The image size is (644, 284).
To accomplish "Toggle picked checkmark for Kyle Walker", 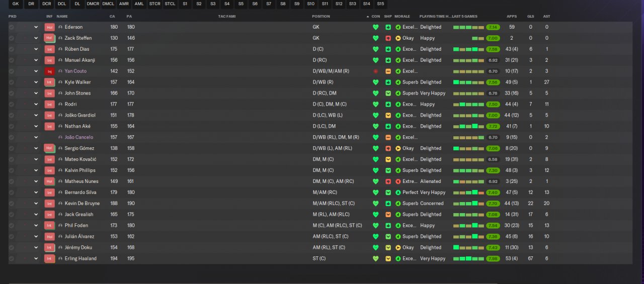I will coord(12,82).
